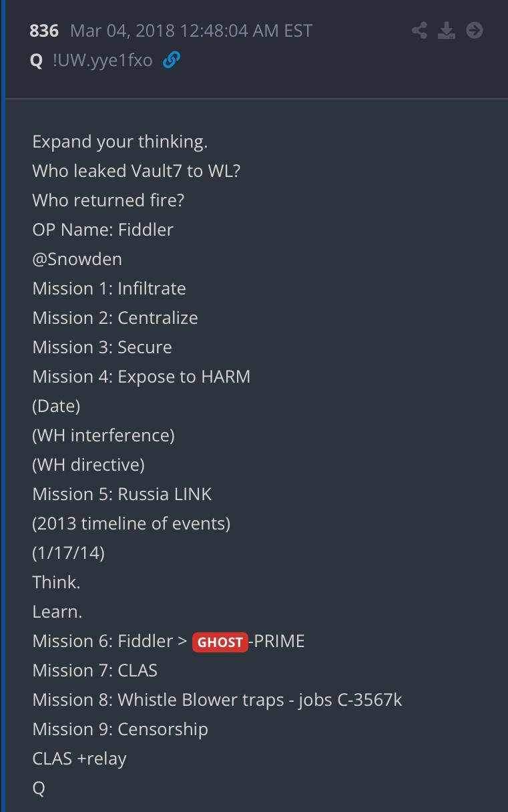The height and width of the screenshot is (812, 508).
Task: Select the Q author name
Action: click(x=36, y=61)
